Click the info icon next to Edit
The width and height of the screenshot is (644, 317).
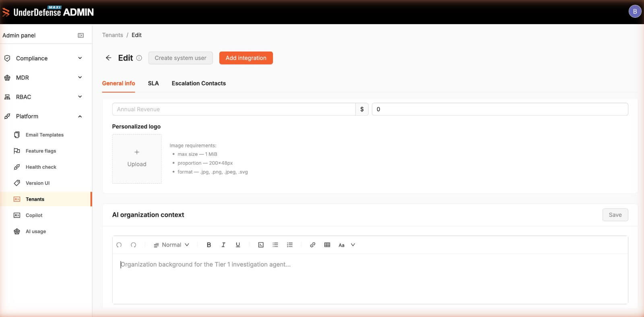139,58
